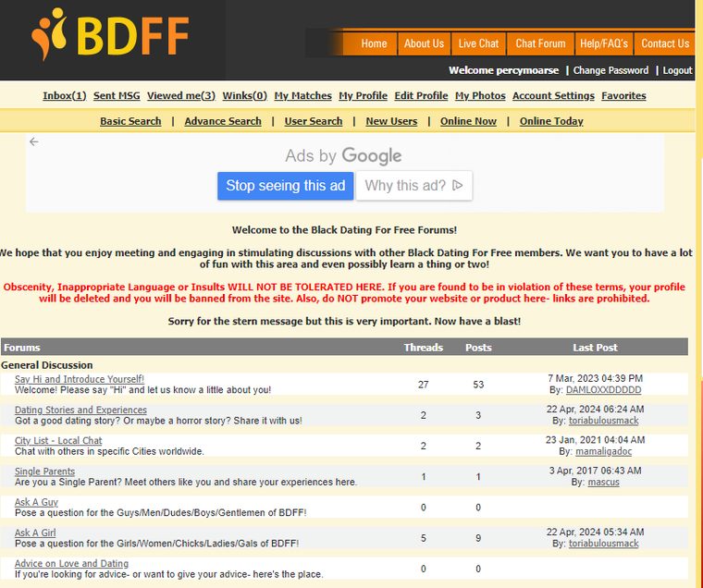This screenshot has width=703, height=588.
Task: Open My Matches
Action: click(x=303, y=96)
